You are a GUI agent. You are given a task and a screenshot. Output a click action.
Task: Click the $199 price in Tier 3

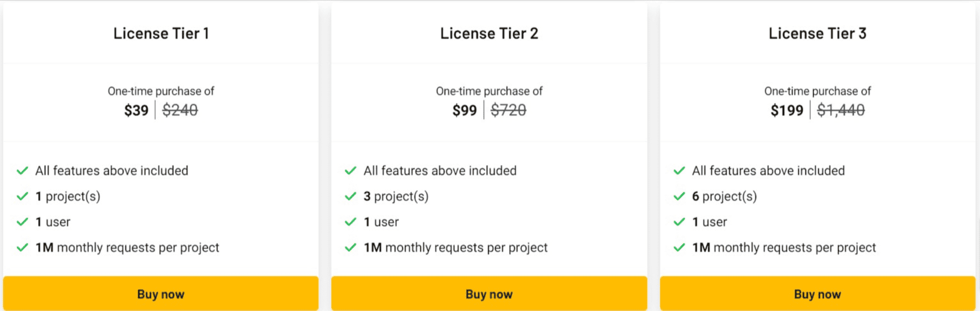[787, 111]
